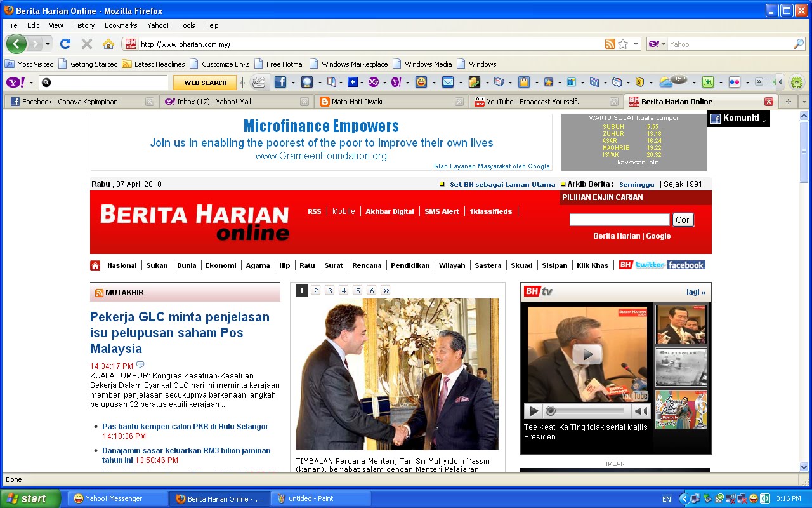Open the File menu
This screenshot has width=812, height=508.
tap(12, 25)
